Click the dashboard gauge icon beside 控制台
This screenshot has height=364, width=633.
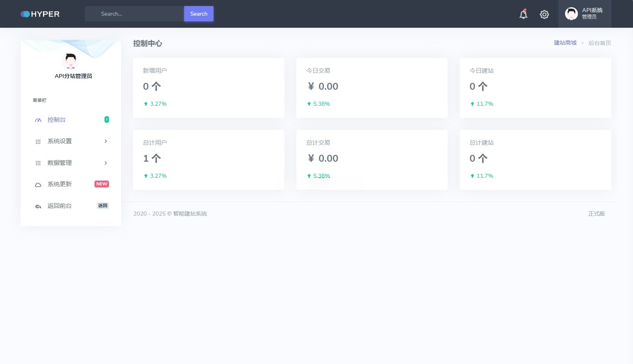pos(38,120)
